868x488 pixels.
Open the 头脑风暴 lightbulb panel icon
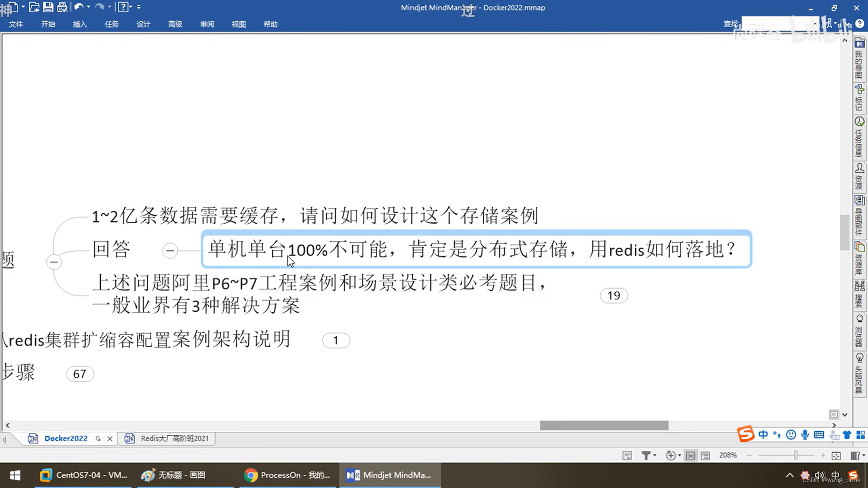coord(859,358)
